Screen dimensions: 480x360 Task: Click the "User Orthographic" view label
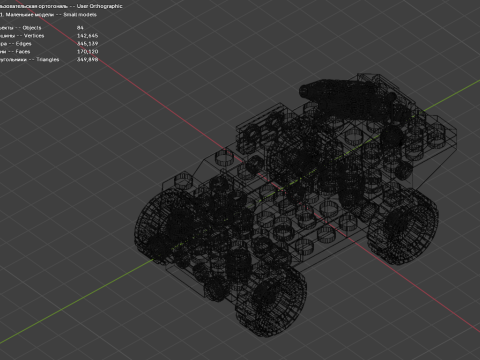point(99,6)
